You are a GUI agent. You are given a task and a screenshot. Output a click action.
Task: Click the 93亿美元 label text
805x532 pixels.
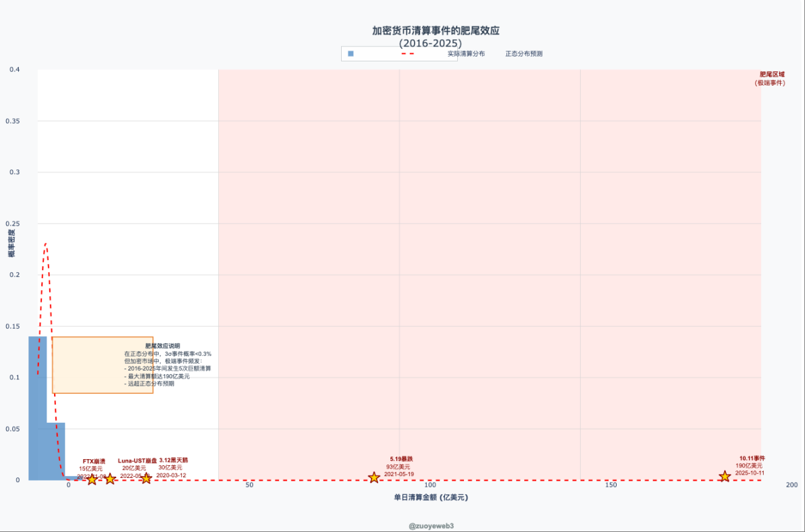point(398,467)
